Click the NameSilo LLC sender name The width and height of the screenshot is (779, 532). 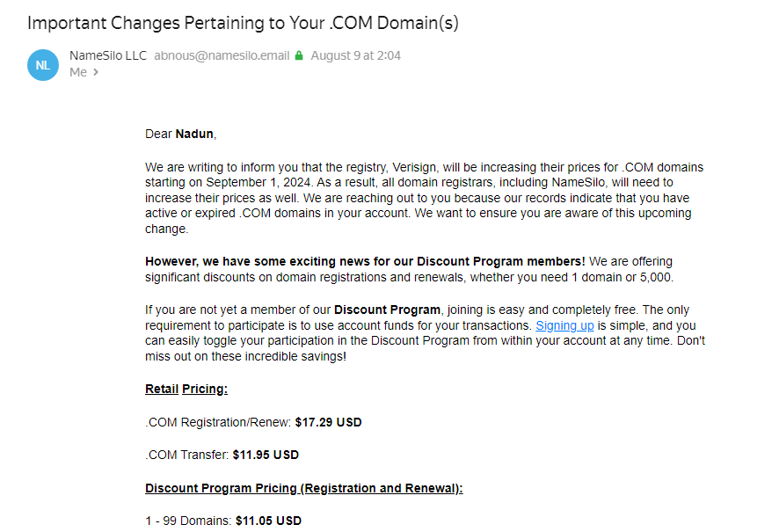[108, 55]
